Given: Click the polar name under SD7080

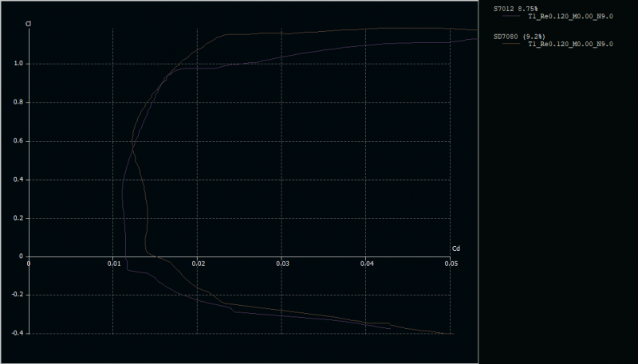Looking at the screenshot, I should pyautogui.click(x=569, y=45).
